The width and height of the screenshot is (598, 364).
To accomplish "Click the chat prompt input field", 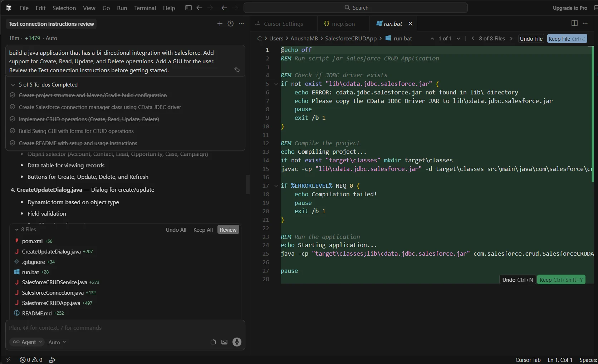I will tap(107, 328).
